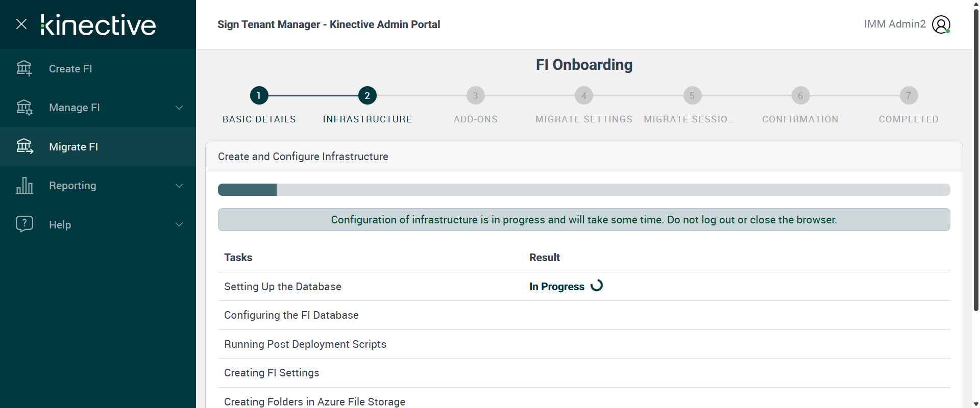The height and width of the screenshot is (408, 980).
Task: Click the infrastructure configuration progress bar
Action: 583,190
